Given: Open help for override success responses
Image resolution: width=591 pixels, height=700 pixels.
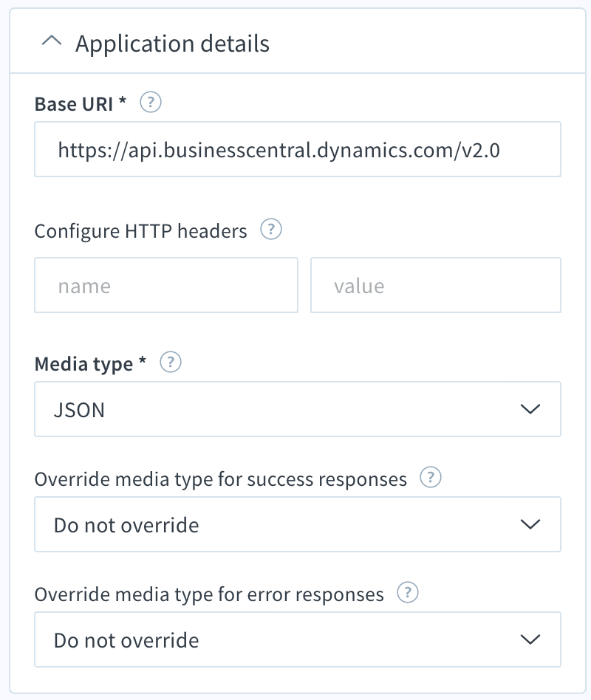Looking at the screenshot, I should 431,477.
